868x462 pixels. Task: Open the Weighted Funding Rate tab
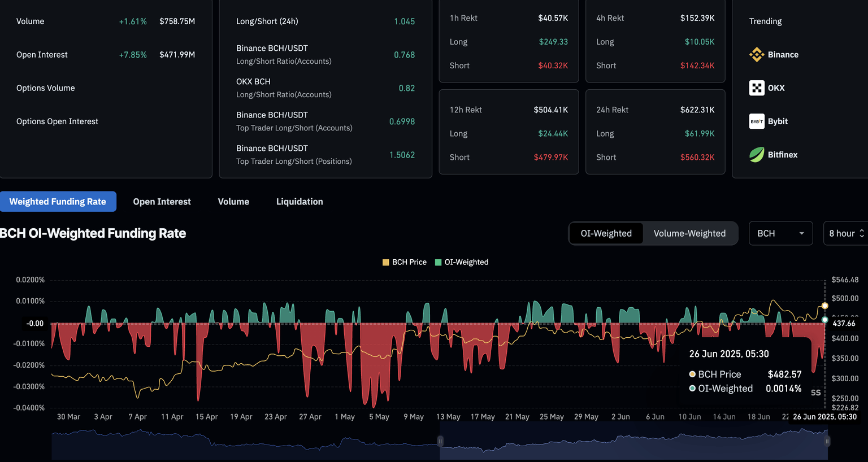(58, 202)
